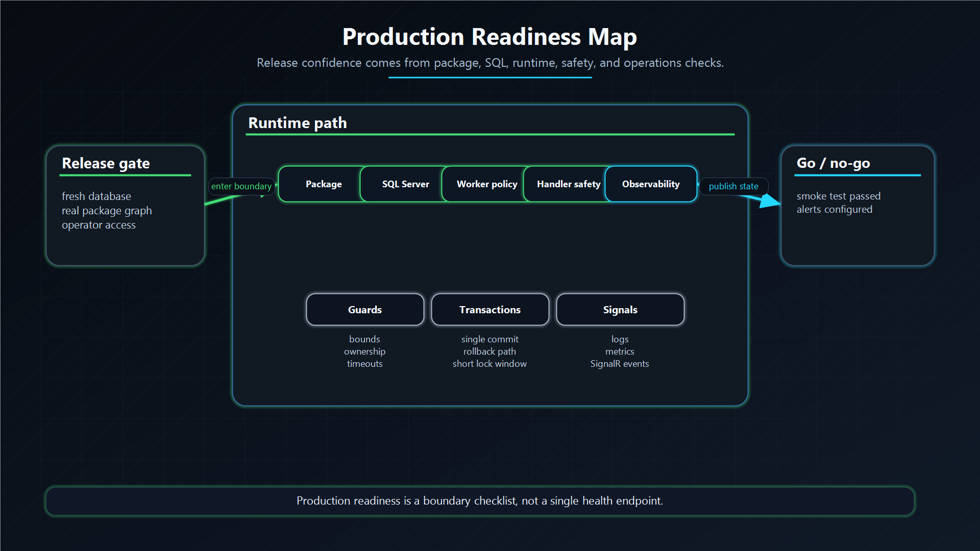Click the Go / no-go heading
Viewport: 980px width, 551px height.
pyautogui.click(x=833, y=163)
